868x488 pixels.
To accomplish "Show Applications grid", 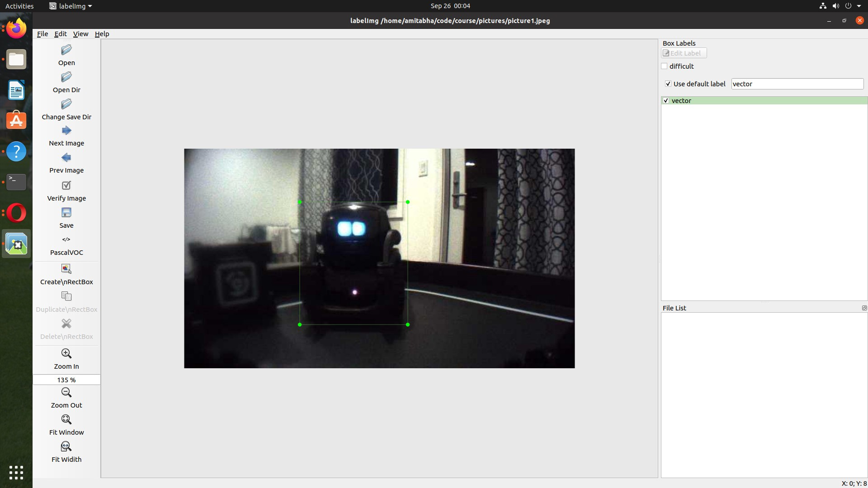I will coord(16,473).
